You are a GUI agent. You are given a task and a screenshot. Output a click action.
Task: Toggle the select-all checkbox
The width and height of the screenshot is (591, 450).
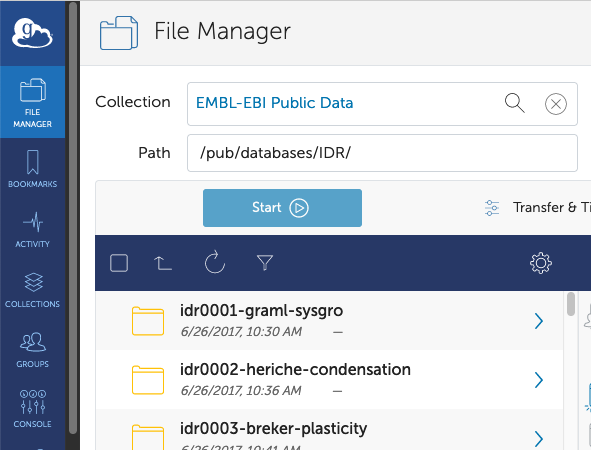[119, 263]
